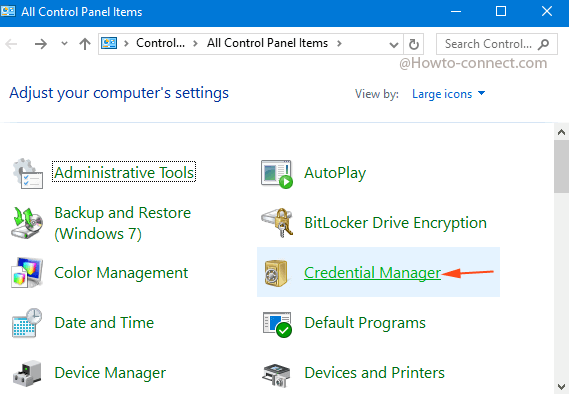
Task: Expand chevron after Control... breadcrumb
Action: click(x=196, y=44)
